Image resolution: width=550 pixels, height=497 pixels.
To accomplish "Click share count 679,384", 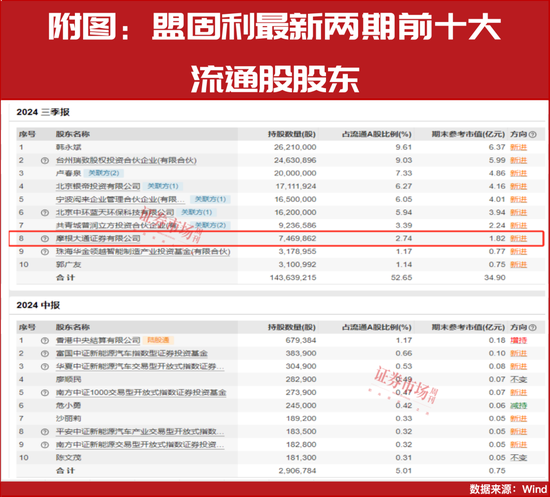I will [x=301, y=340].
